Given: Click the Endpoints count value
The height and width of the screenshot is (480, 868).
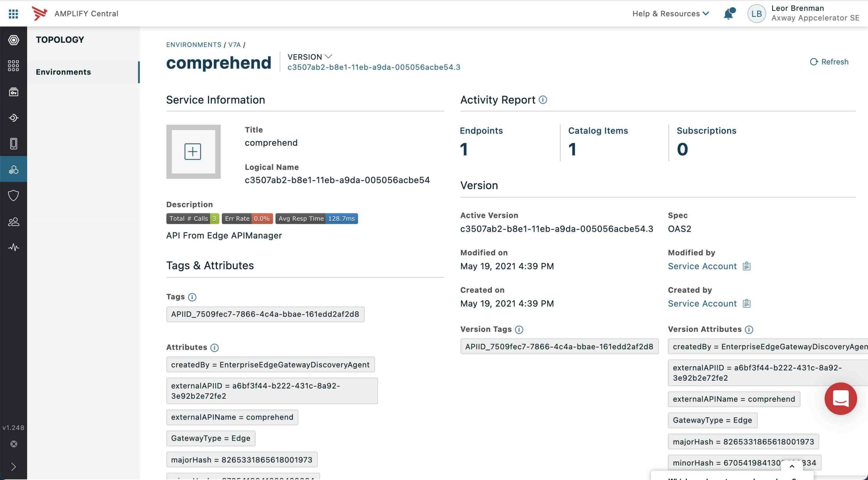Looking at the screenshot, I should coord(464,149).
